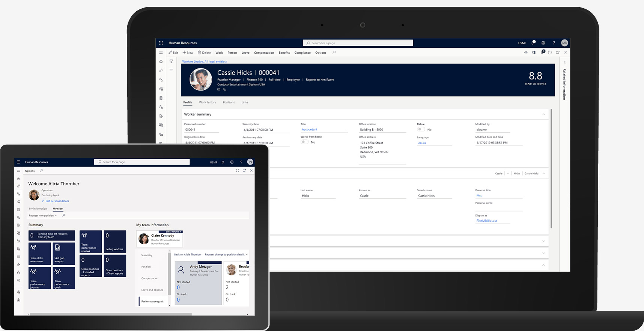Click the Search for a page box on tablet
The height and width of the screenshot is (331, 644).
[x=142, y=162]
